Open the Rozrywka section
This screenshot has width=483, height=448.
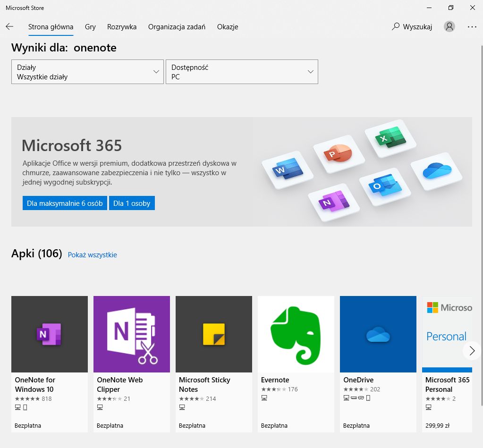(x=121, y=27)
